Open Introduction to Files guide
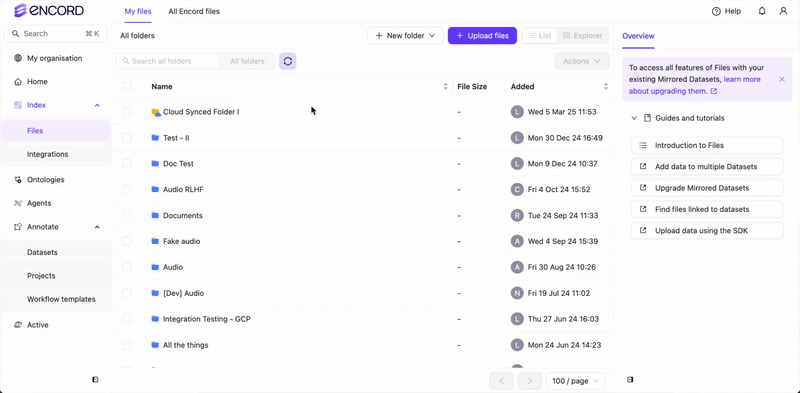Viewport: 800px width, 393px height. [707, 145]
